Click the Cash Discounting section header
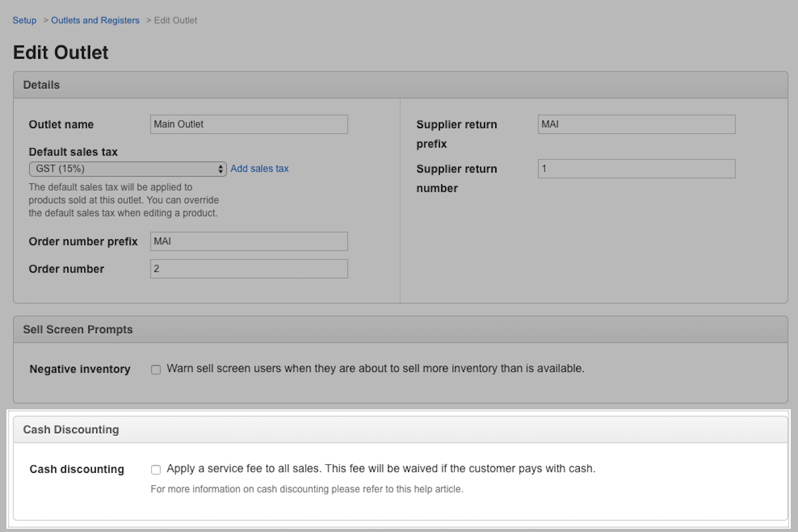Screen dimensions: 798x532 71,430
